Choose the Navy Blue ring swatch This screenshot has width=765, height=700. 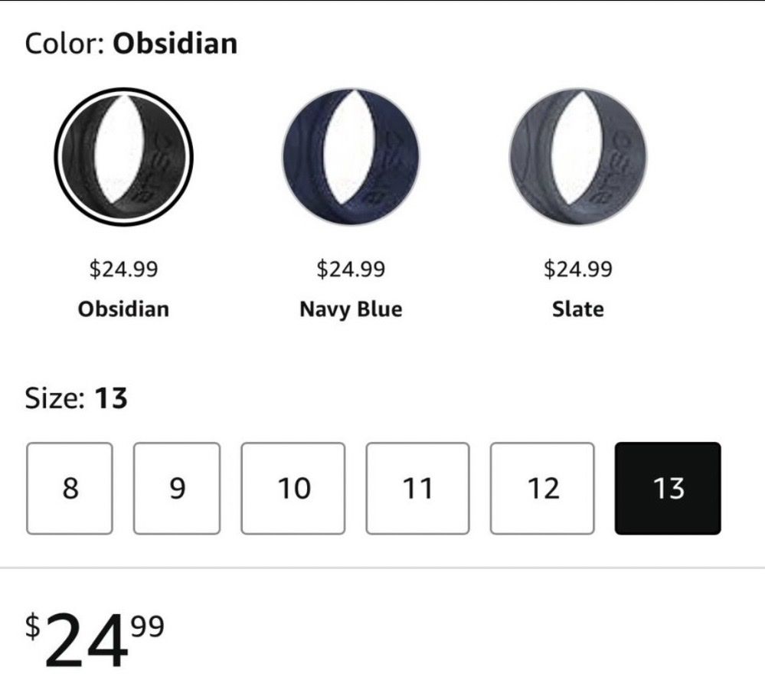(x=351, y=156)
